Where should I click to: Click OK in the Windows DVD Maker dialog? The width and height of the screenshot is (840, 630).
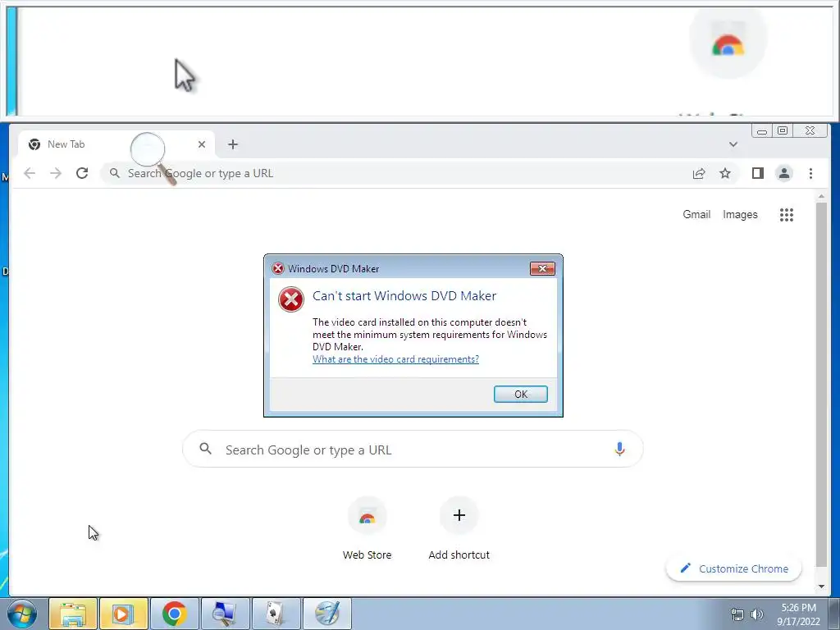520,395
